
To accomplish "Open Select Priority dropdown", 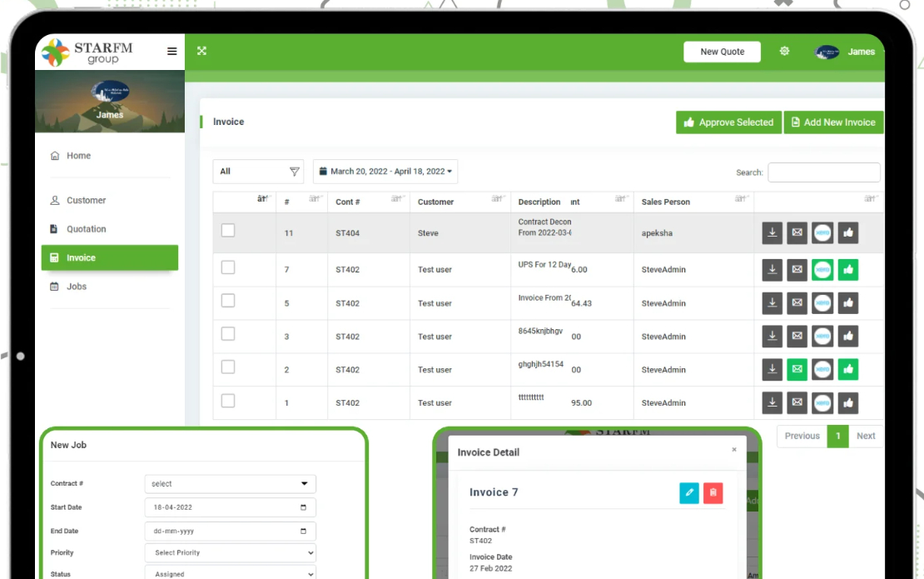I will 231,553.
